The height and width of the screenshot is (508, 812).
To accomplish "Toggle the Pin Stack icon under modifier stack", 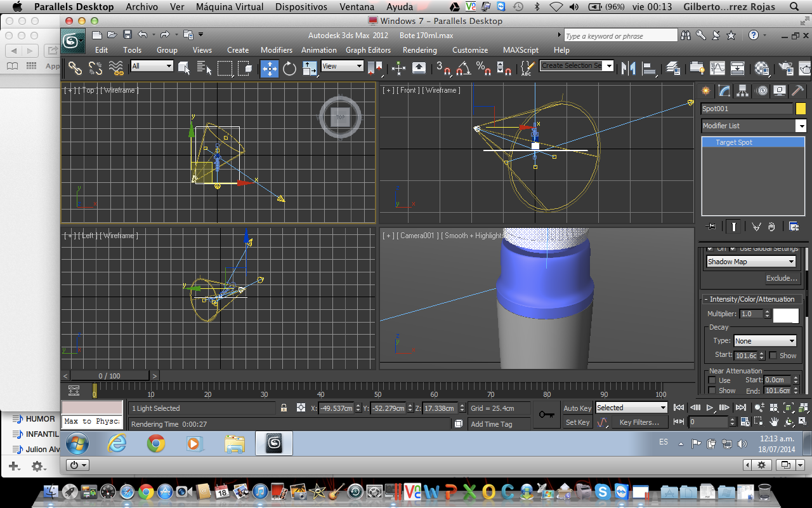I will coord(711,227).
